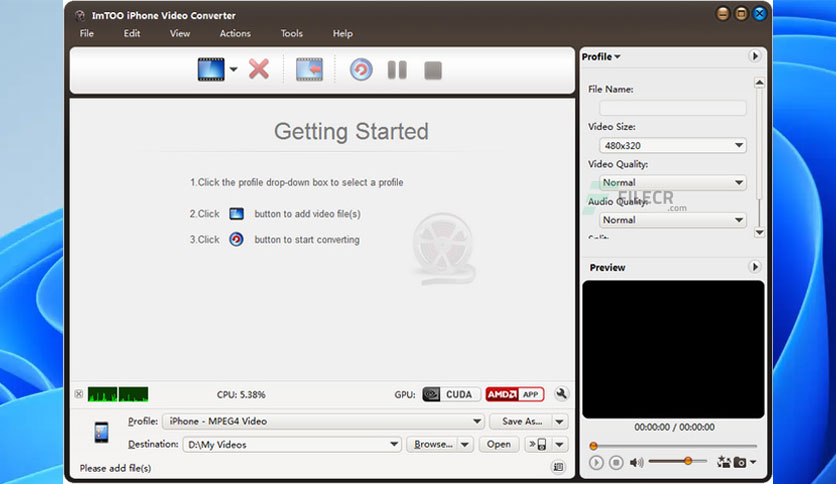This screenshot has height=484, width=836.
Task: Open the snapshot options dropdown arrow
Action: click(753, 462)
